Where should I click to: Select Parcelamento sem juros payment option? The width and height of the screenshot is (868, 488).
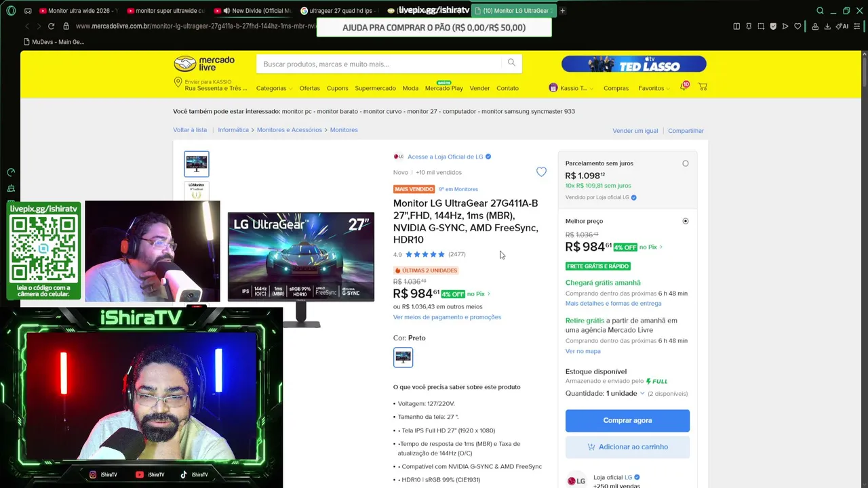click(x=686, y=163)
